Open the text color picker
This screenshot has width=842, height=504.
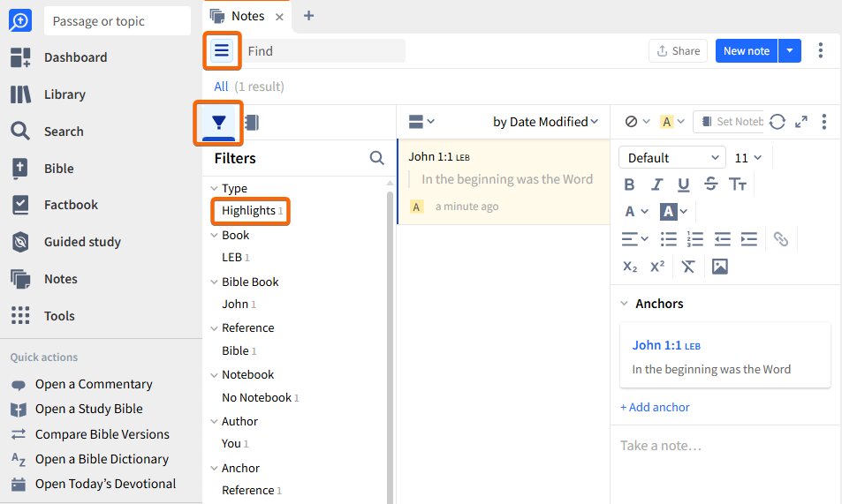pyautogui.click(x=636, y=212)
